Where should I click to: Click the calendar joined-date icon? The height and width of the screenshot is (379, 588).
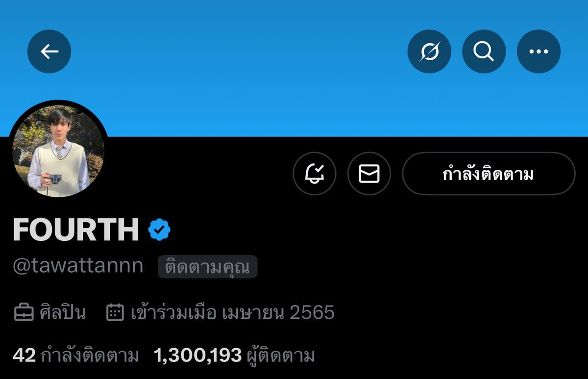pos(115,312)
